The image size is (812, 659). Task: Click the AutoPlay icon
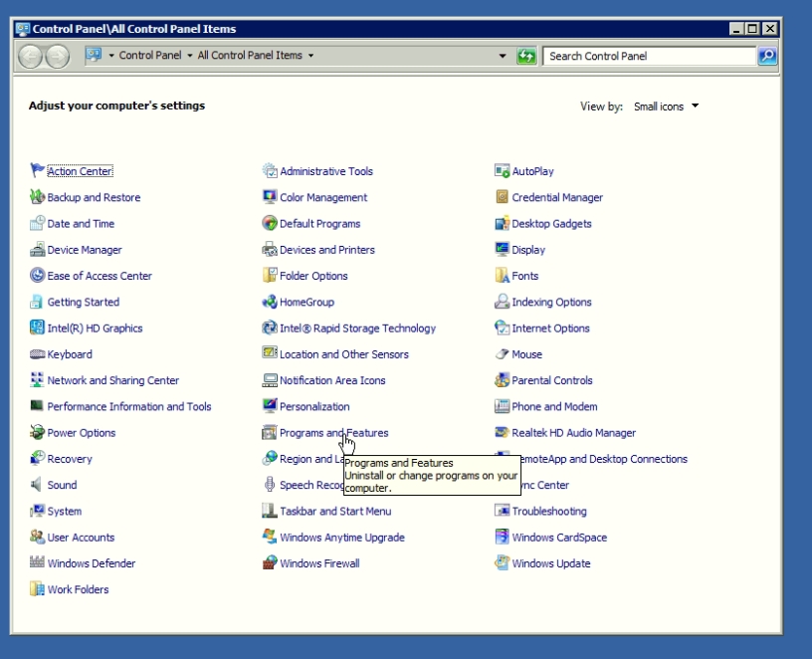coord(502,170)
